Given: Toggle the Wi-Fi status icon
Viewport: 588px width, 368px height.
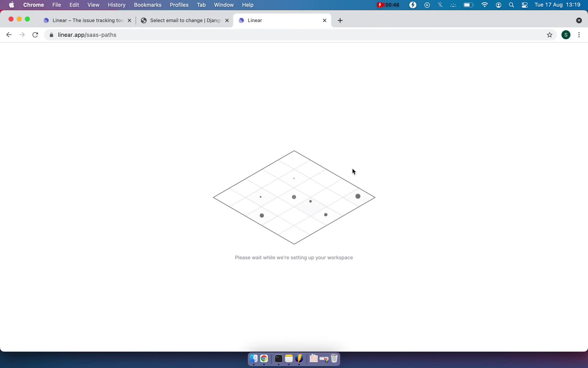Looking at the screenshot, I should [485, 5].
